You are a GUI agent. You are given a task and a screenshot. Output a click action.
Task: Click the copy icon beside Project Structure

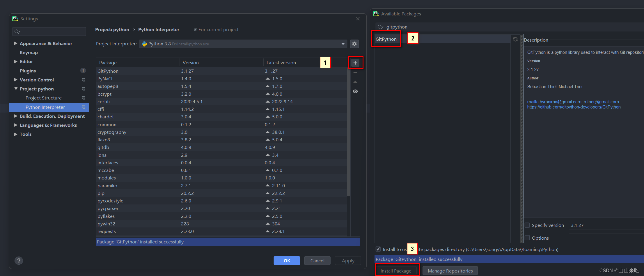pos(84,98)
